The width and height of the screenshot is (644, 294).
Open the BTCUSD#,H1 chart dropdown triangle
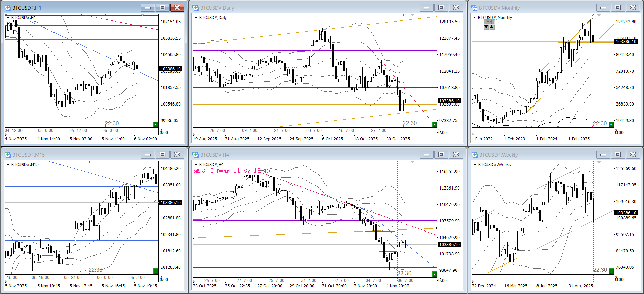coord(8,17)
